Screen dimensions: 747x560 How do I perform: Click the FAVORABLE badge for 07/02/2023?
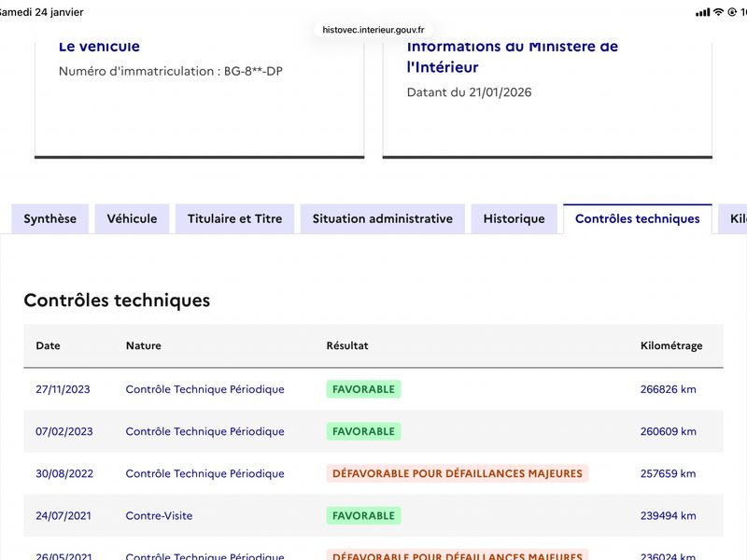click(363, 431)
